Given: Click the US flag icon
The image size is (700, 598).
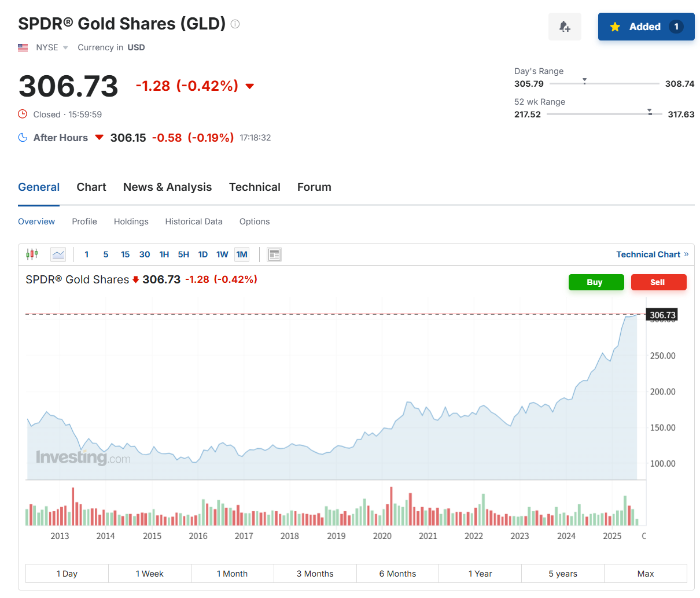Looking at the screenshot, I should coord(23,47).
